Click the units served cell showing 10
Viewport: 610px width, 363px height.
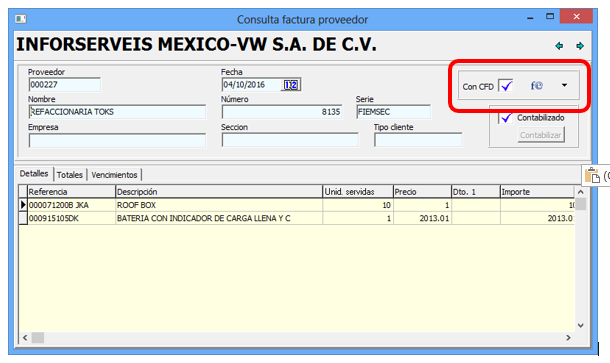pos(358,205)
